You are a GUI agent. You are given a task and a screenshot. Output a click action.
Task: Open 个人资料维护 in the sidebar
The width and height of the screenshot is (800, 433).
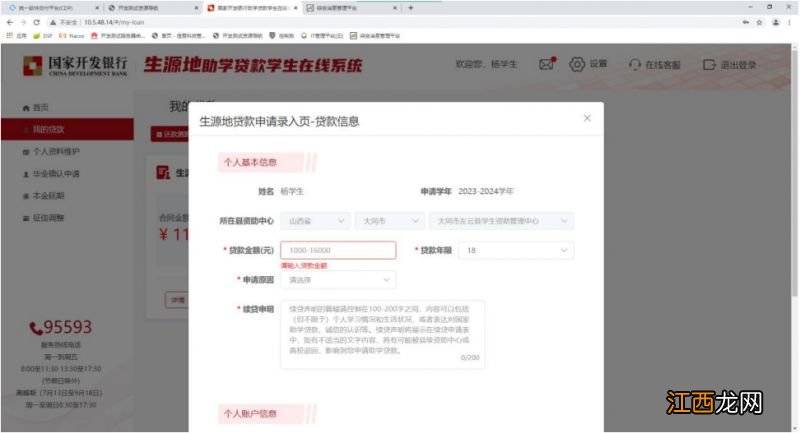56,152
